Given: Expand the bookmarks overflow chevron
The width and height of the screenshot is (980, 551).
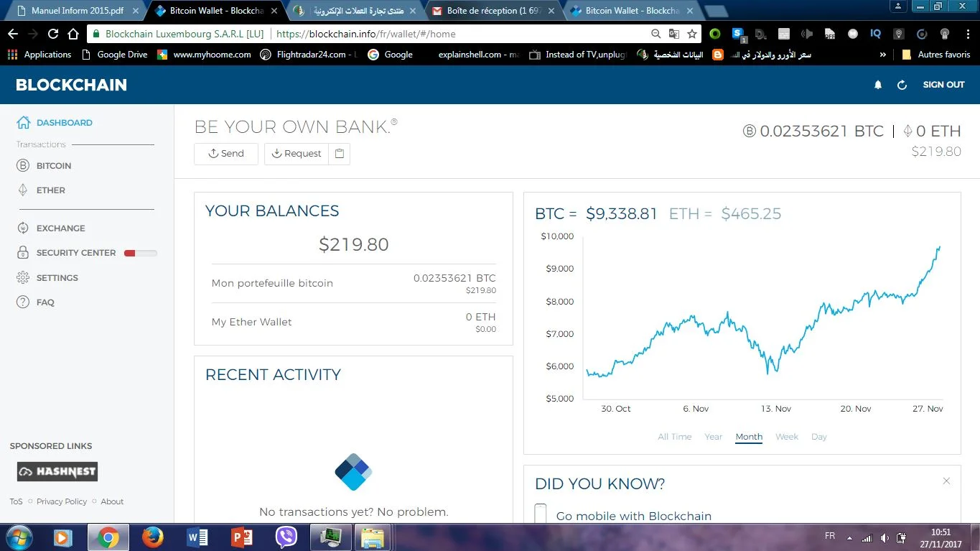Looking at the screenshot, I should [882, 55].
